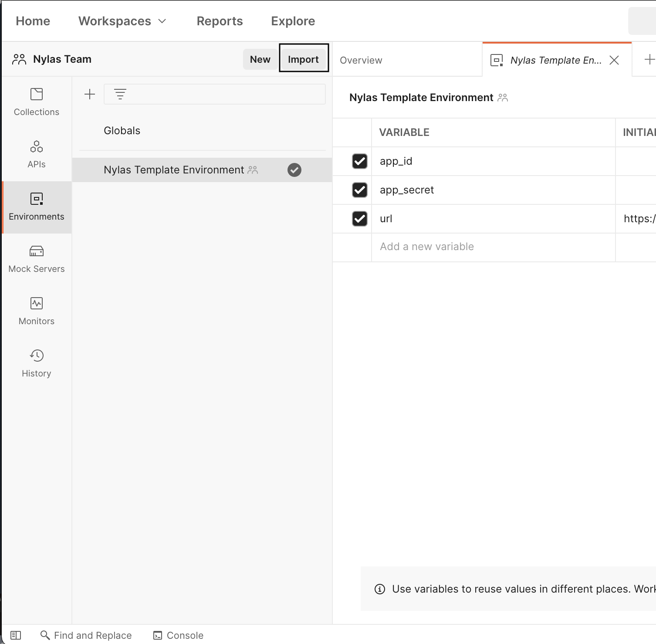Open the History panel
Screen dimensions: 656x644
point(36,363)
